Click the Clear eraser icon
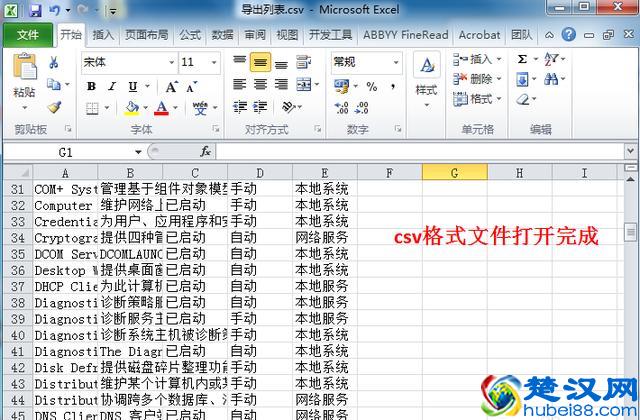Screen dimensions: 640x420 point(523,99)
